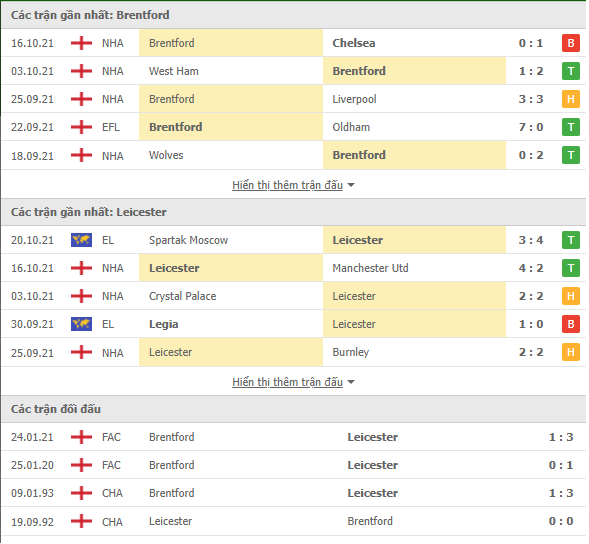Screen dimensions: 589x544
Task: Expand more Leicester matches via dropdown arrow
Action: 352,383
